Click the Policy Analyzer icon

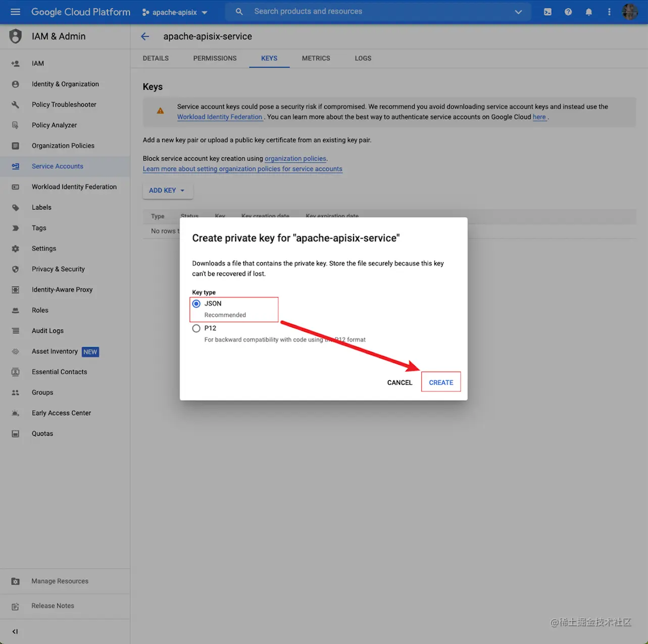pyautogui.click(x=16, y=125)
